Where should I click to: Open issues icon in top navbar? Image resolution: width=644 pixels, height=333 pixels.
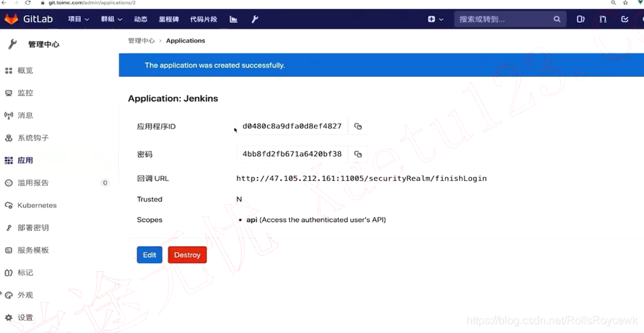click(580, 19)
